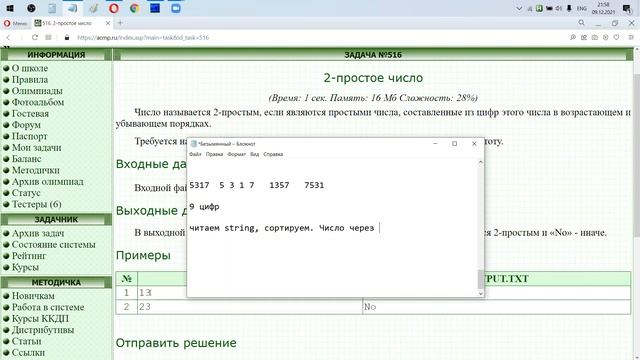Open 'Правила' link
Screen dimensions: 640x360
click(30, 80)
